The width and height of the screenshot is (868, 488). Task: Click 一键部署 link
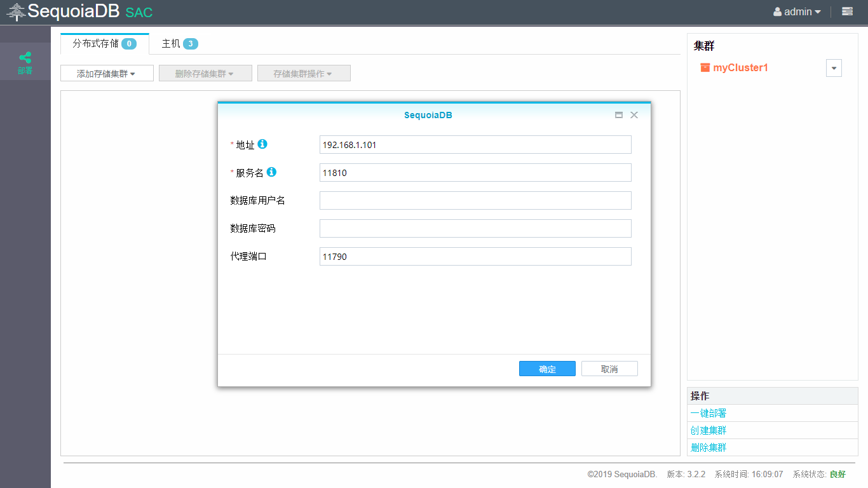(x=709, y=413)
